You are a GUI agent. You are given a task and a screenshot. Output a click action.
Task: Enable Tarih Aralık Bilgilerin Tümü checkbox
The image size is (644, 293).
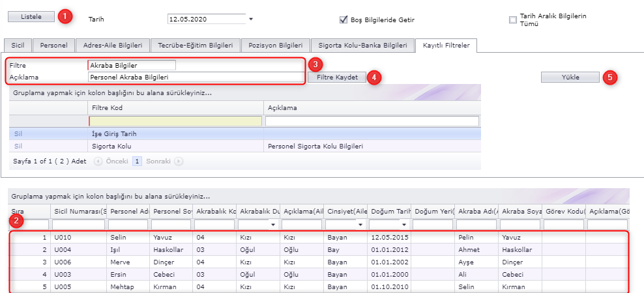tap(513, 20)
